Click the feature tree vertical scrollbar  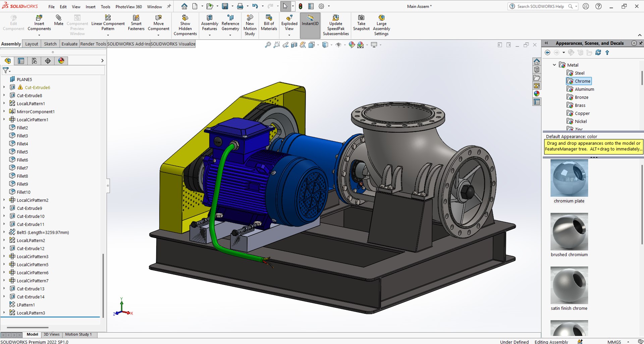pyautogui.click(x=103, y=285)
